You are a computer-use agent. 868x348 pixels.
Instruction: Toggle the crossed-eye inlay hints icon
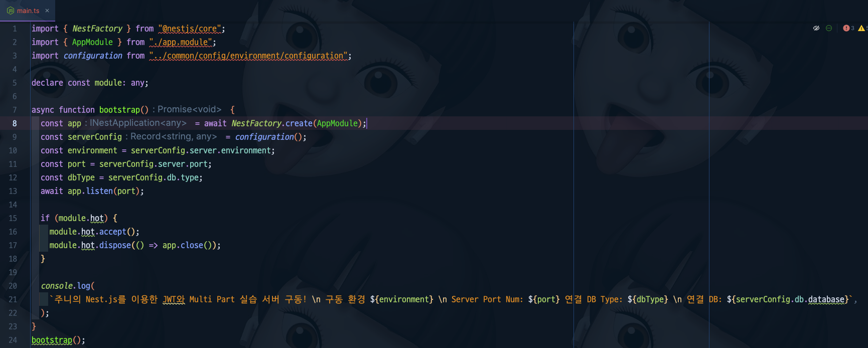click(x=816, y=28)
